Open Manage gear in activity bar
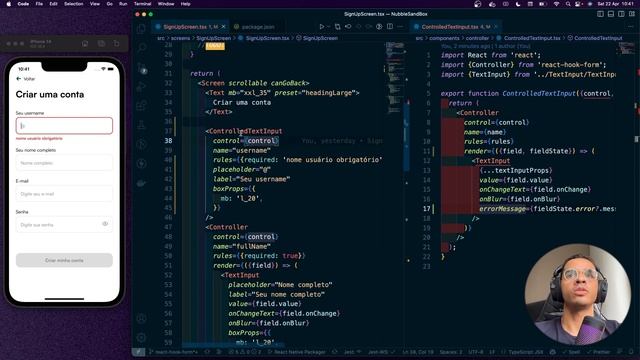 click(141, 338)
